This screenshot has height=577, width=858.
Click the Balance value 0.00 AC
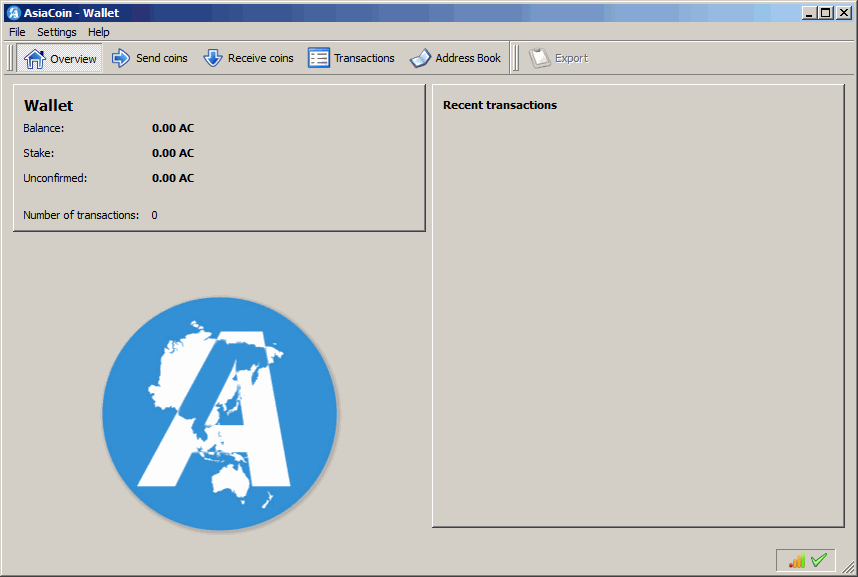coord(173,128)
